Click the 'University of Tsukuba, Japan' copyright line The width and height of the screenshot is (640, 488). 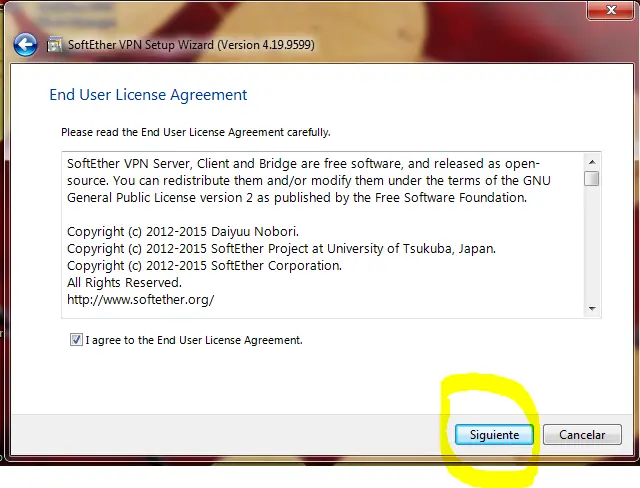click(x=281, y=248)
